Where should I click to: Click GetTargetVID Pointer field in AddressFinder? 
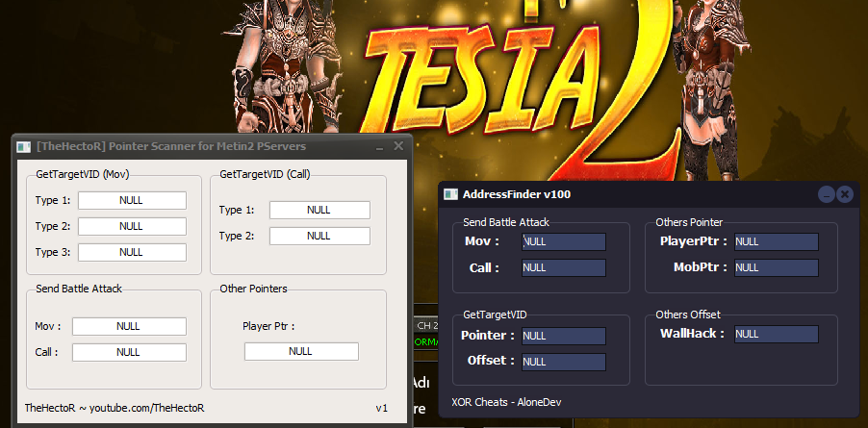pos(564,336)
